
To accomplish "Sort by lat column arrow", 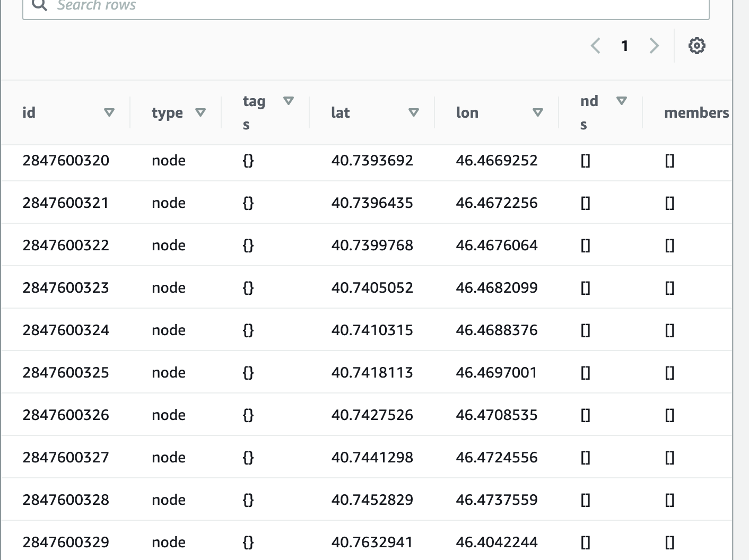I will 414,112.
